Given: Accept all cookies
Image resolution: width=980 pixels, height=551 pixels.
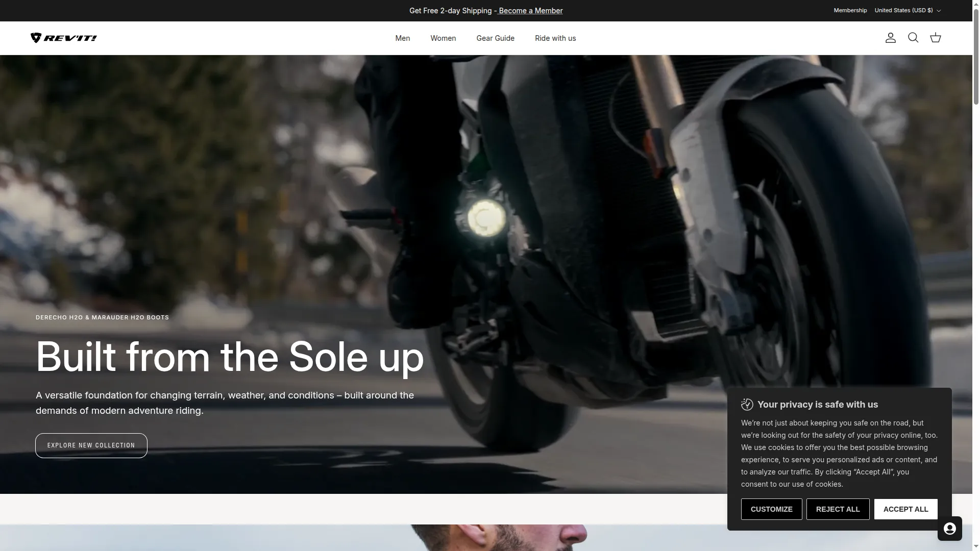Looking at the screenshot, I should point(905,509).
